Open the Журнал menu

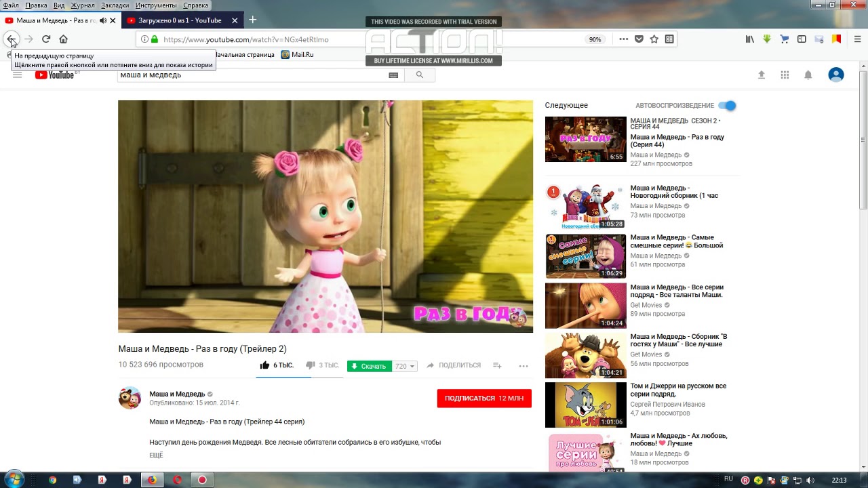point(83,5)
